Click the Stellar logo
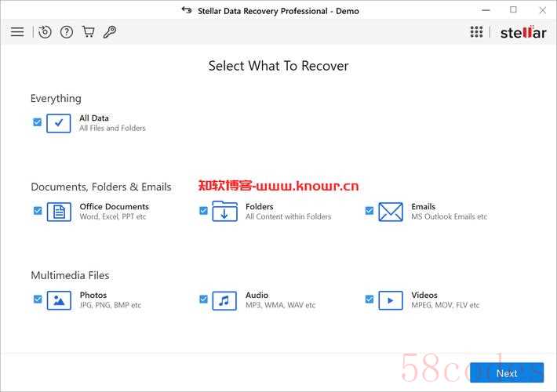Image resolution: width=557 pixels, height=392 pixels. tap(523, 32)
